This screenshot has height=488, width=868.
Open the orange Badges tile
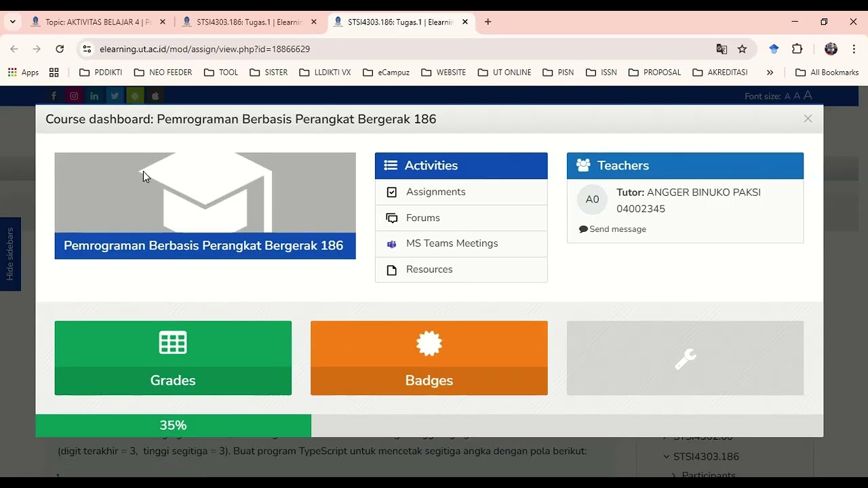429,358
